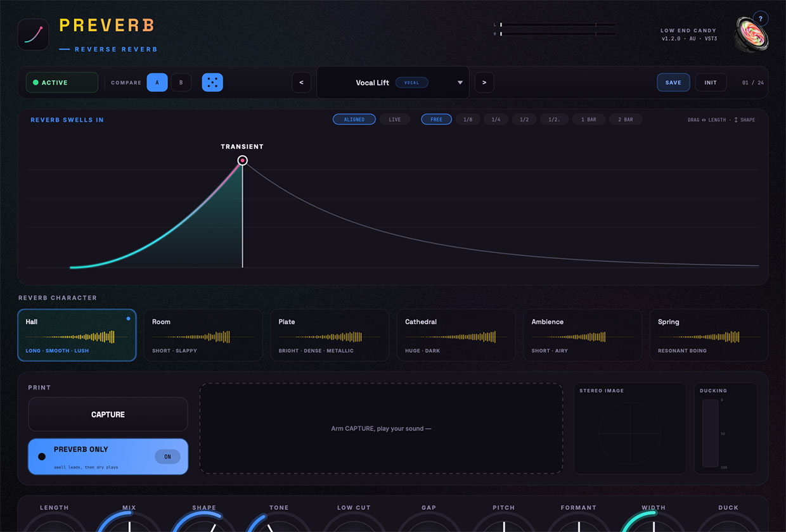Click the capture waveform drop area
786x532 pixels.
tap(381, 428)
